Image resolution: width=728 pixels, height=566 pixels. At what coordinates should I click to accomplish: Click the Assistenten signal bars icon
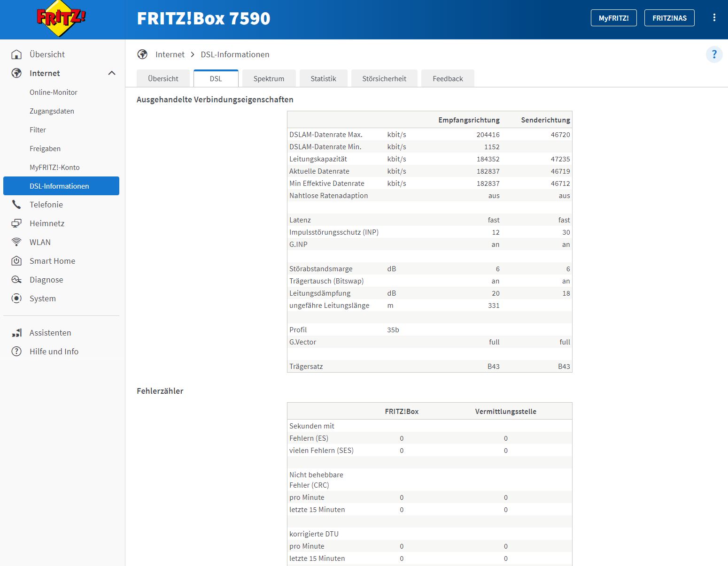(16, 333)
